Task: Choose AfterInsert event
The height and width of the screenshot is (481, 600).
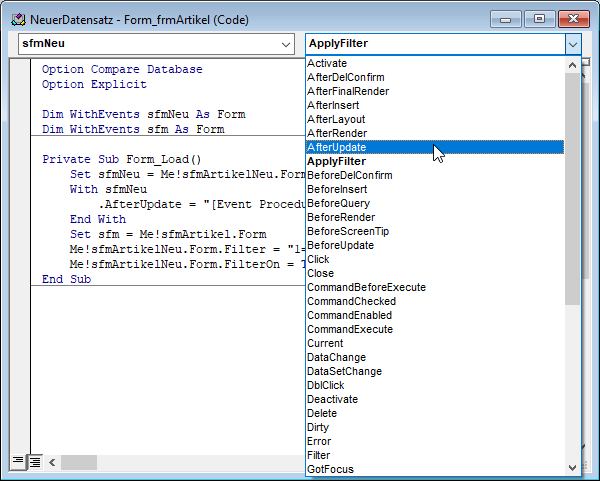Action: click(x=435, y=105)
